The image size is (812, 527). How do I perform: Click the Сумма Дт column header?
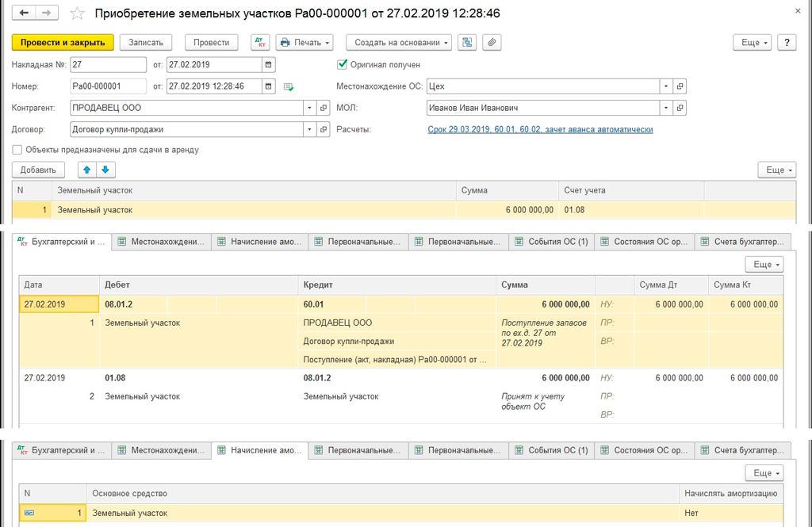point(671,285)
